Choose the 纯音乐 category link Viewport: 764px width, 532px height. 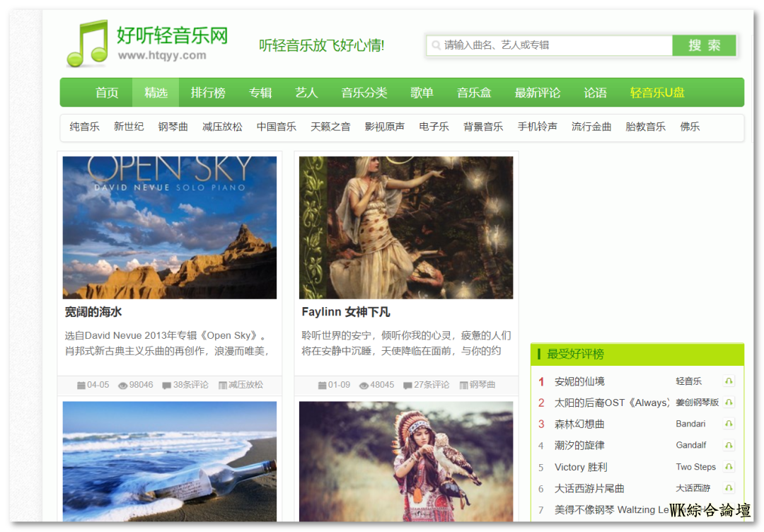point(84,127)
